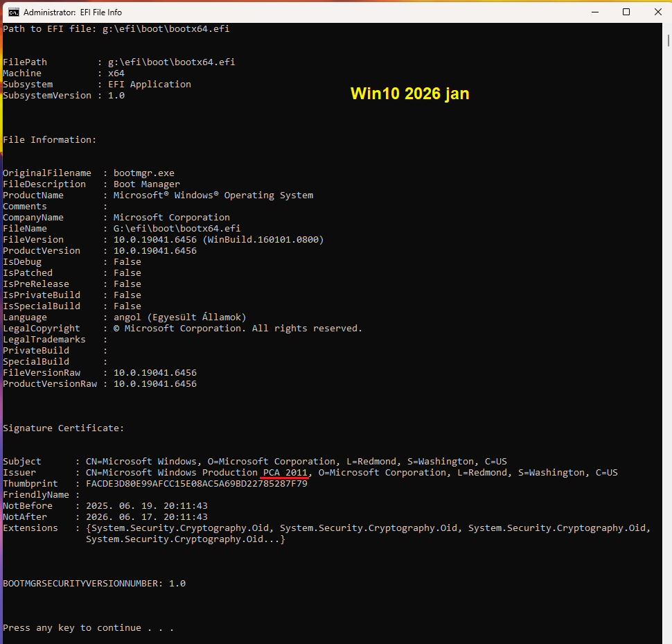Click the OriginalFilename value bootmgr.exe

[144, 173]
